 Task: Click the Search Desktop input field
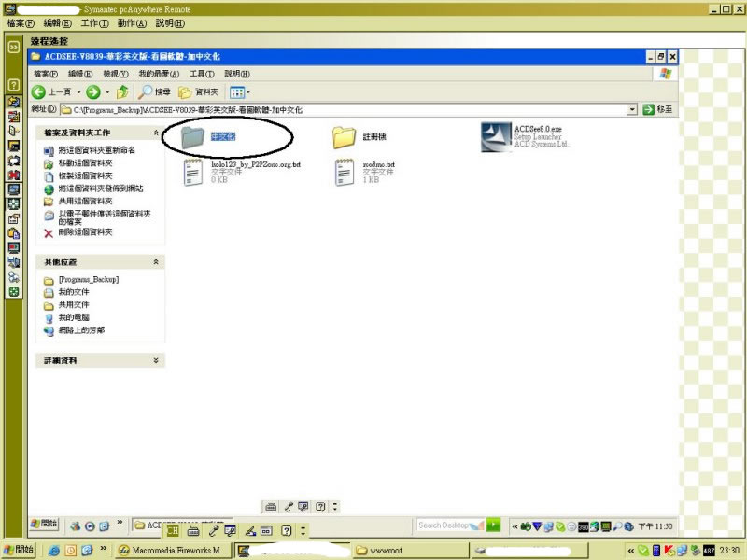click(451, 525)
